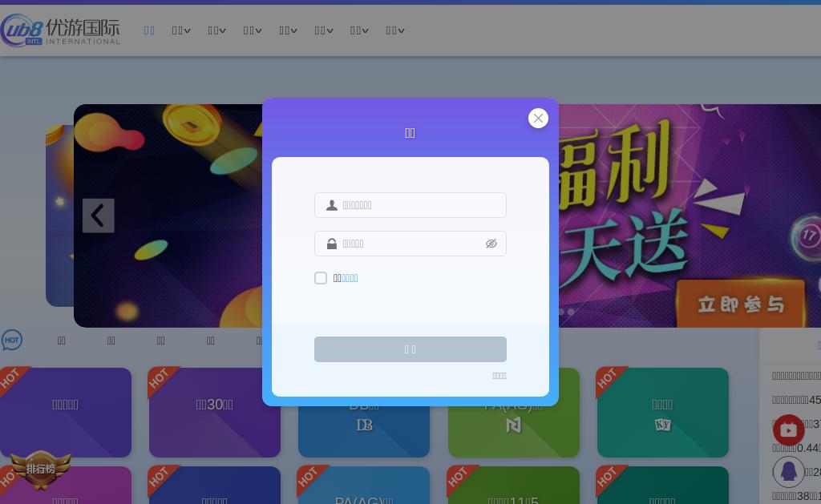This screenshot has width=821, height=504.
Task: Go to previous banner with left arrow
Action: pos(99,215)
